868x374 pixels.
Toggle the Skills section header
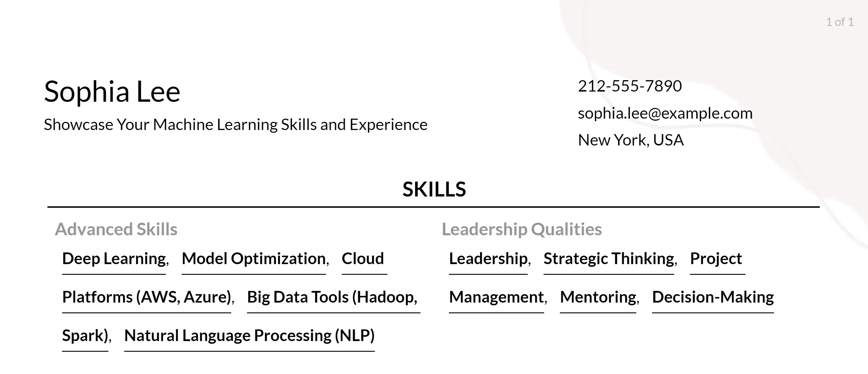[x=434, y=189]
